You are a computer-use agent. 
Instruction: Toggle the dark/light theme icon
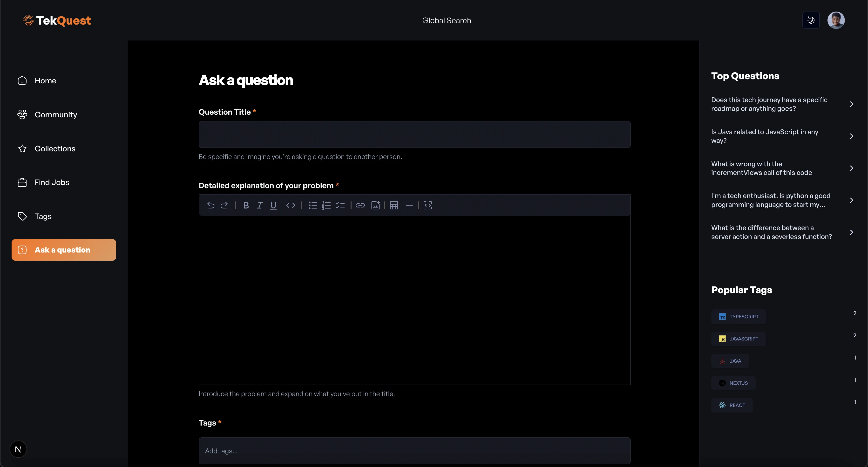[811, 20]
